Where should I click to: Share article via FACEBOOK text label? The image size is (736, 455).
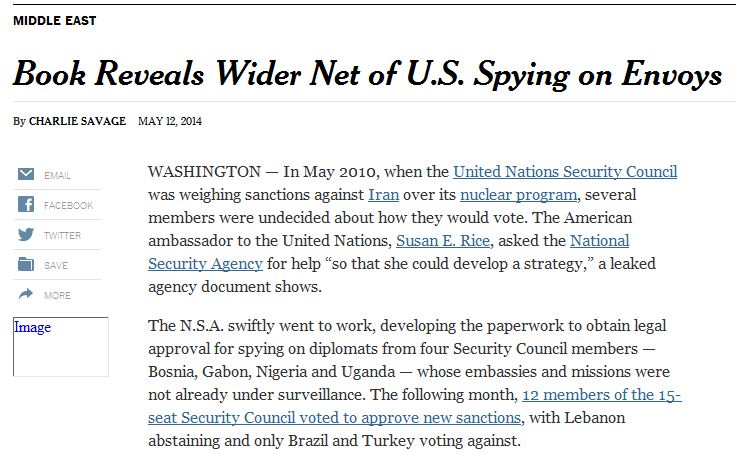(69, 206)
